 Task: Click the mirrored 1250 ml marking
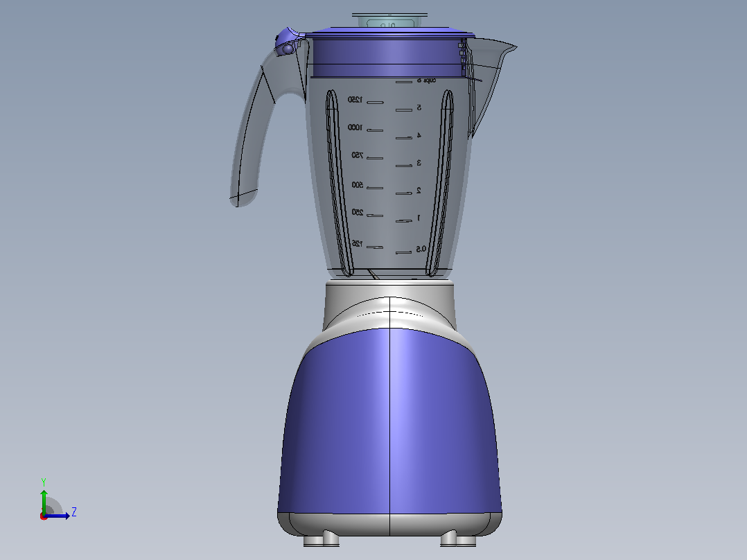click(355, 100)
